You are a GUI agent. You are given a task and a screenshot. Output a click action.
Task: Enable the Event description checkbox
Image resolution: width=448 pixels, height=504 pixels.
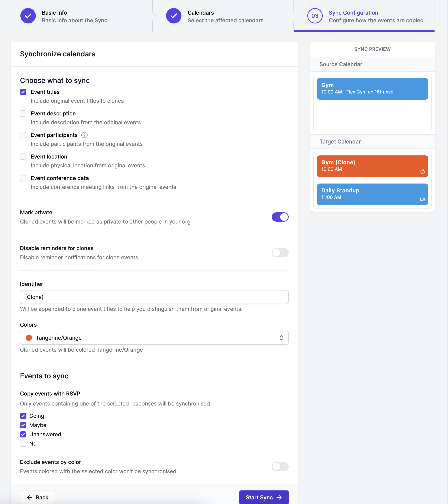23,113
